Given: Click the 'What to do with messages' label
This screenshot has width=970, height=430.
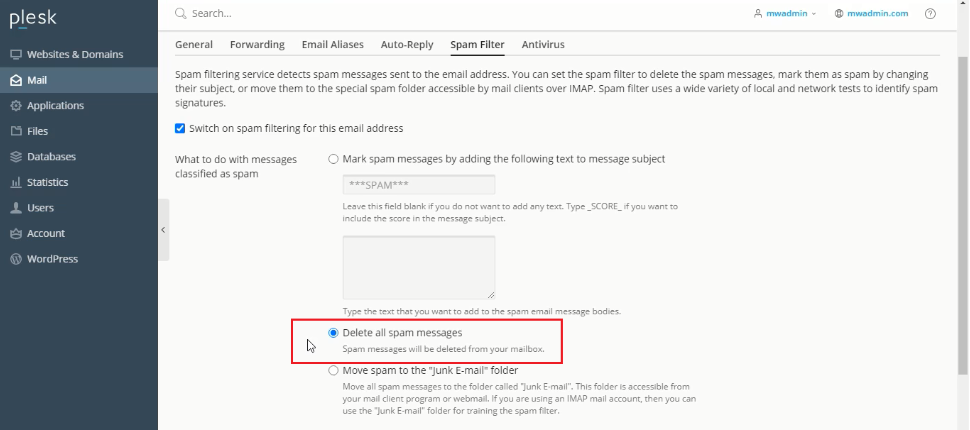Looking at the screenshot, I should [236, 166].
